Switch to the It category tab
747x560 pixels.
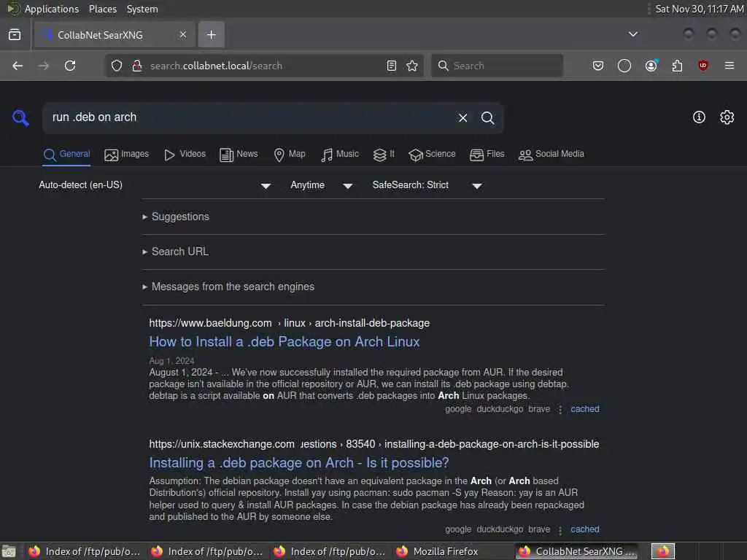(x=384, y=155)
